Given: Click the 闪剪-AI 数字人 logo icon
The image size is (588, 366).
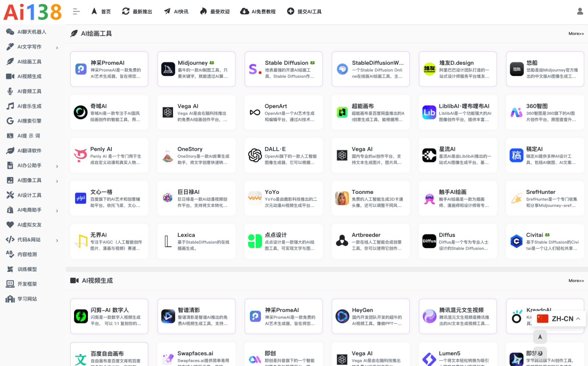Looking at the screenshot, I should point(81,316).
